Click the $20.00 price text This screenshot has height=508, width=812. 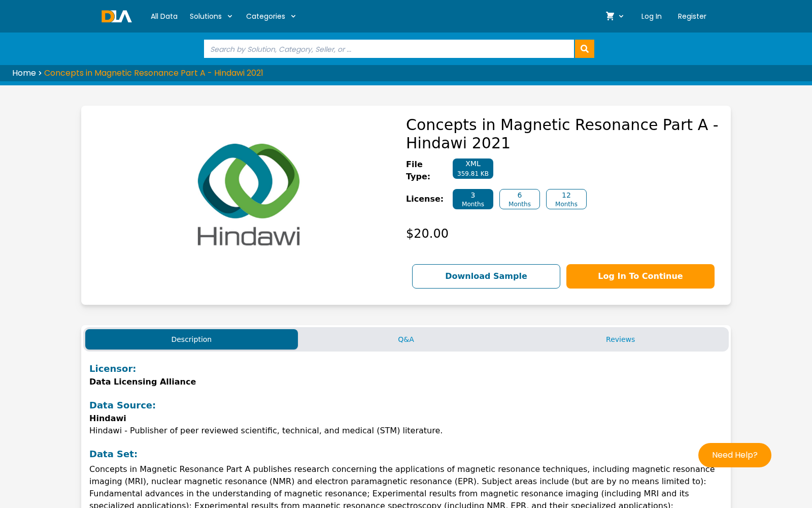(427, 234)
